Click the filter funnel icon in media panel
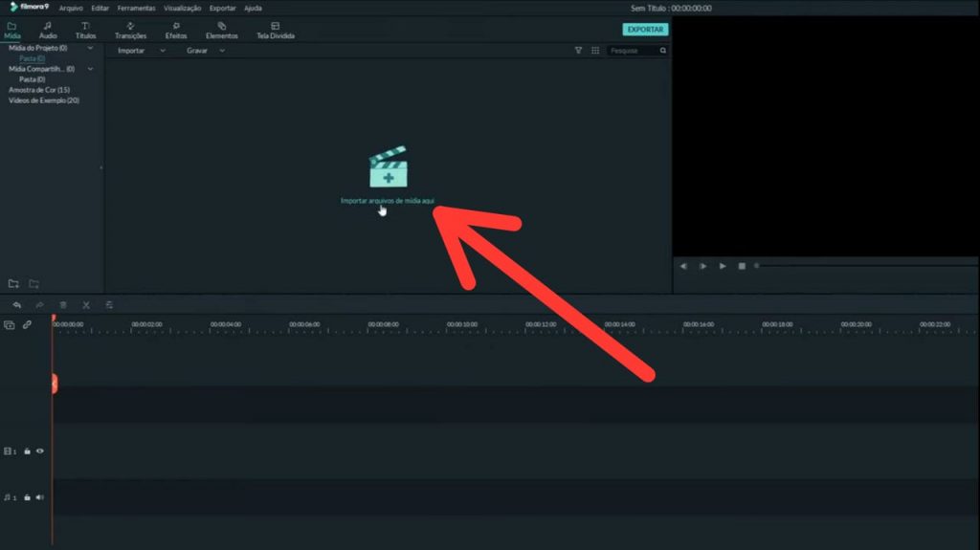Image resolution: width=980 pixels, height=550 pixels. [578, 51]
